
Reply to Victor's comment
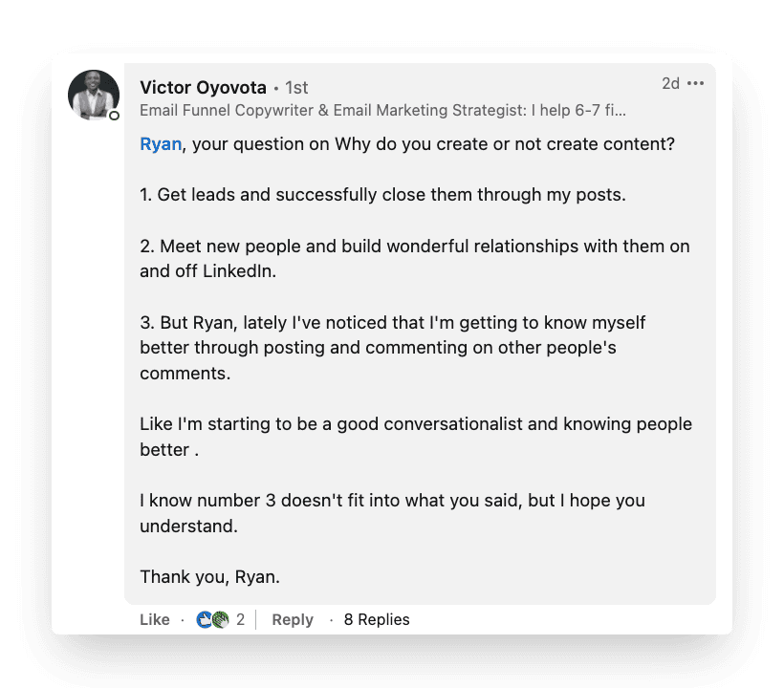point(292,619)
